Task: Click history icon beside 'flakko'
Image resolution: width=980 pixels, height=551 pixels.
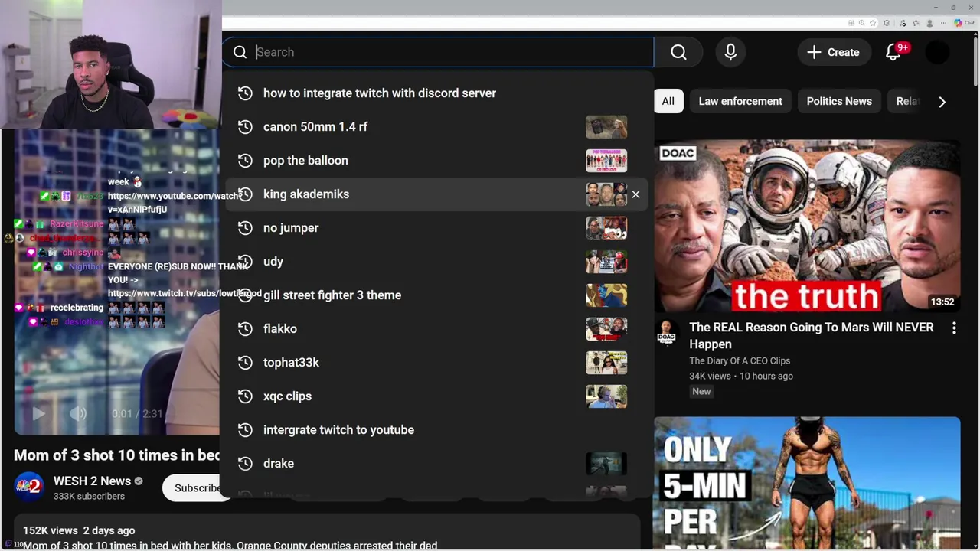Action: pos(245,329)
